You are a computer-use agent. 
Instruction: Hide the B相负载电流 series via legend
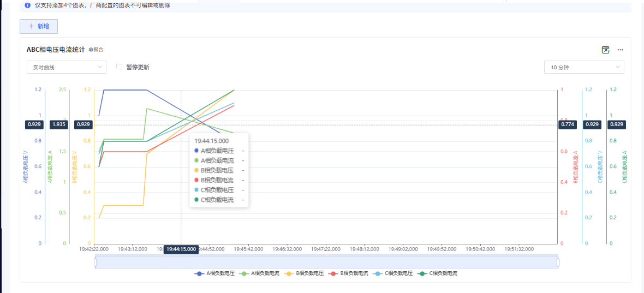(354, 273)
